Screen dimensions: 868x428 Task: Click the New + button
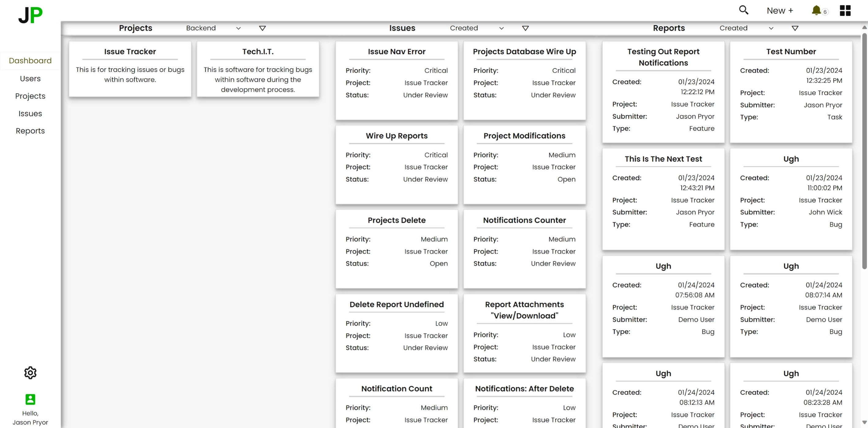pyautogui.click(x=780, y=11)
